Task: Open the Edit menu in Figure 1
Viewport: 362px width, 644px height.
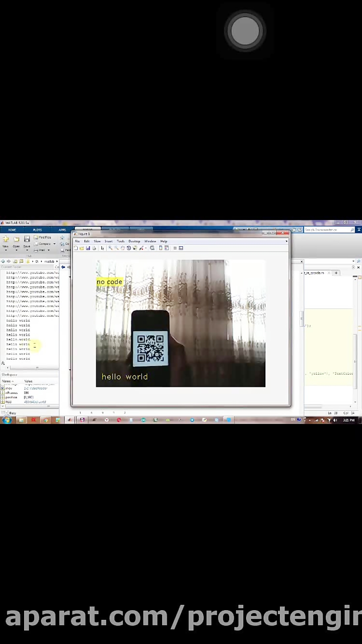Action: [87, 241]
